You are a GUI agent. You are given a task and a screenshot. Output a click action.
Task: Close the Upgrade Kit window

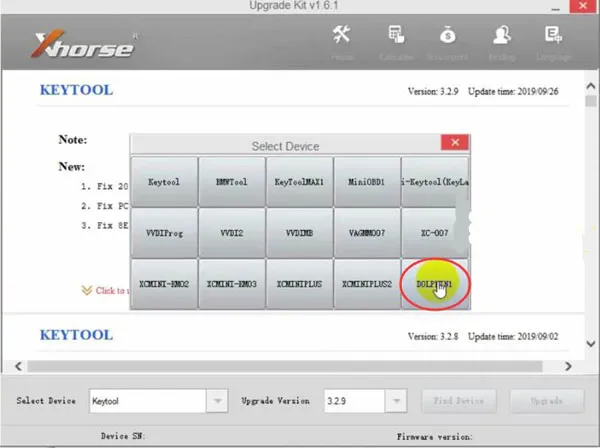(583, 6)
